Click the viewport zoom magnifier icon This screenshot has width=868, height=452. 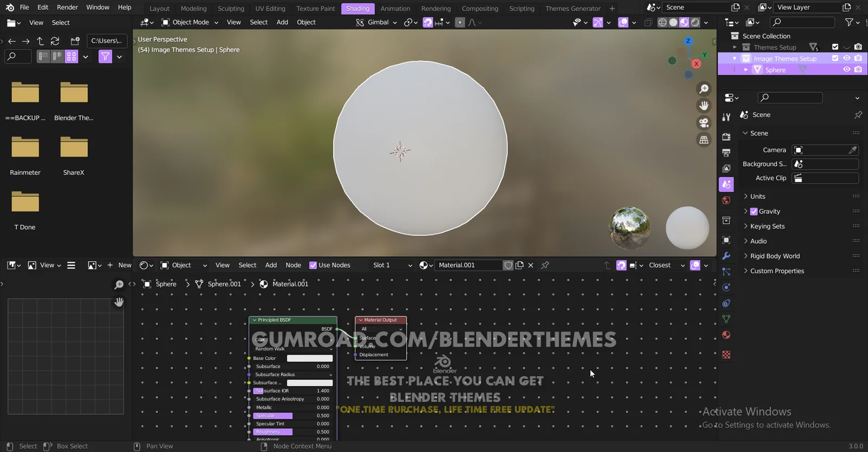(704, 89)
